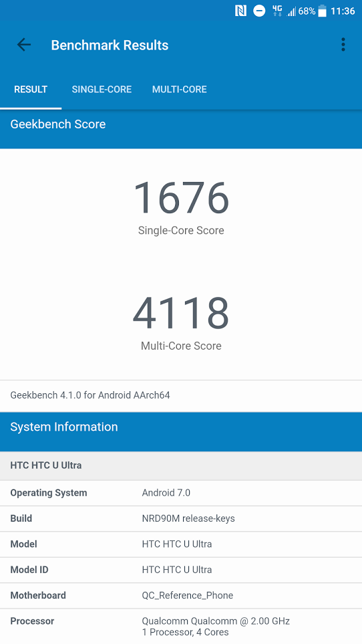362x644 pixels.
Task: Select the Operating System Android 7.0 row
Action: (x=181, y=493)
